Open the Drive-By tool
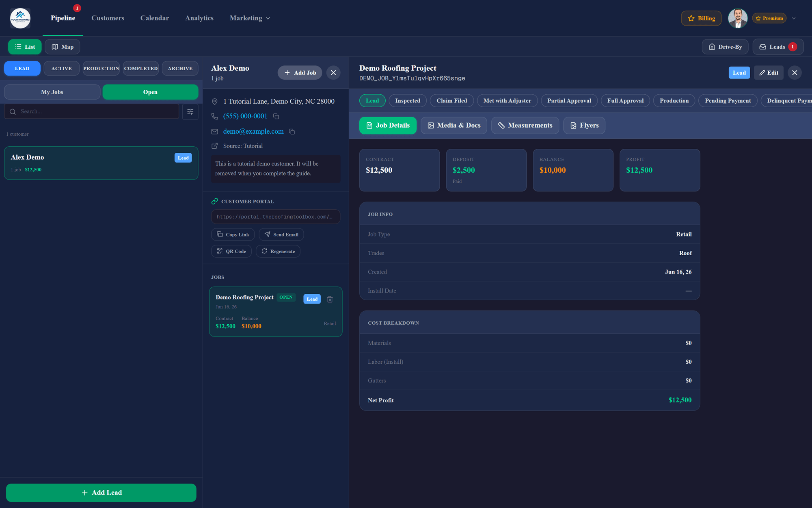The height and width of the screenshot is (508, 812). click(725, 47)
